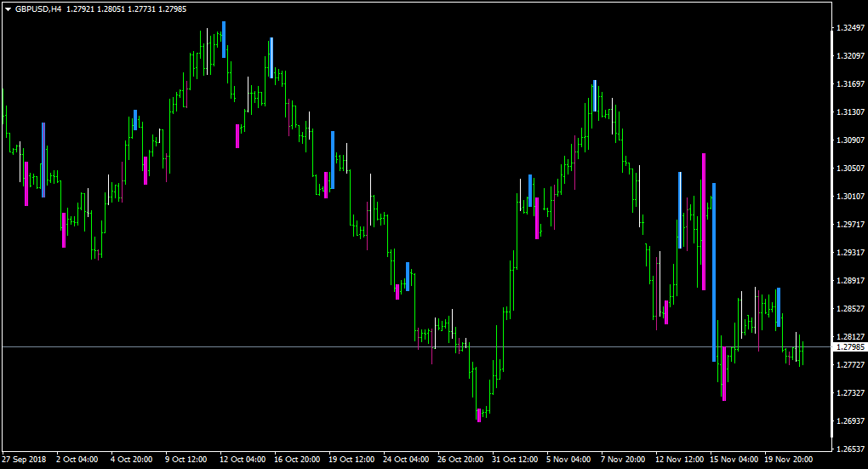Click price axis label 1.28917
This screenshot has height=469, width=868.
point(850,281)
